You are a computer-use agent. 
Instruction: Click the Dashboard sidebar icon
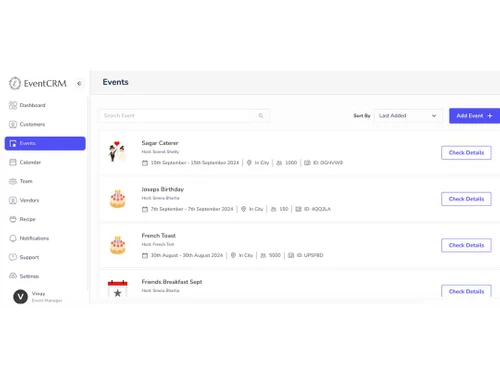coord(13,105)
